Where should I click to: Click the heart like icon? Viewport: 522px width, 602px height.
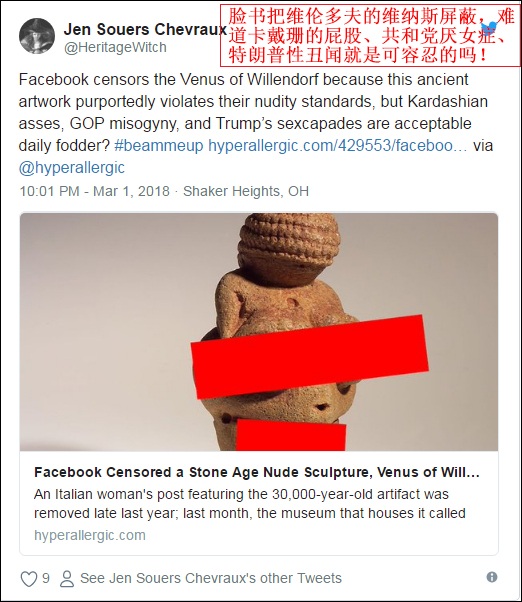pyautogui.click(x=28, y=579)
